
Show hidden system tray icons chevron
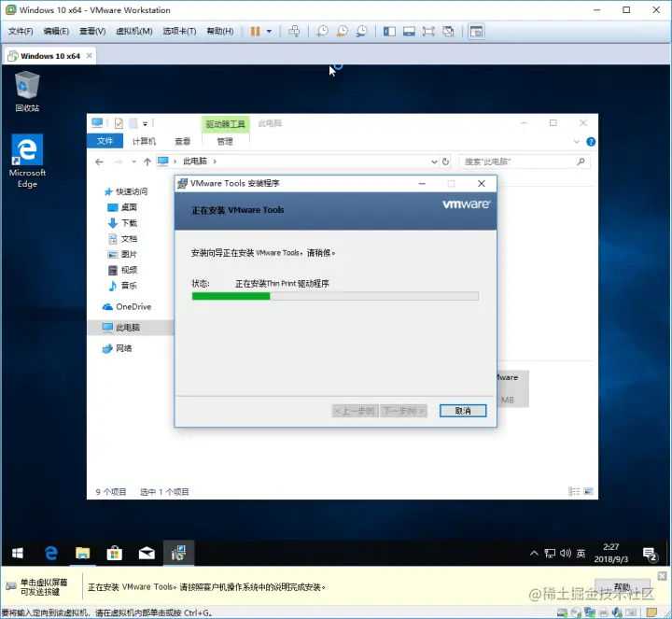pos(534,553)
